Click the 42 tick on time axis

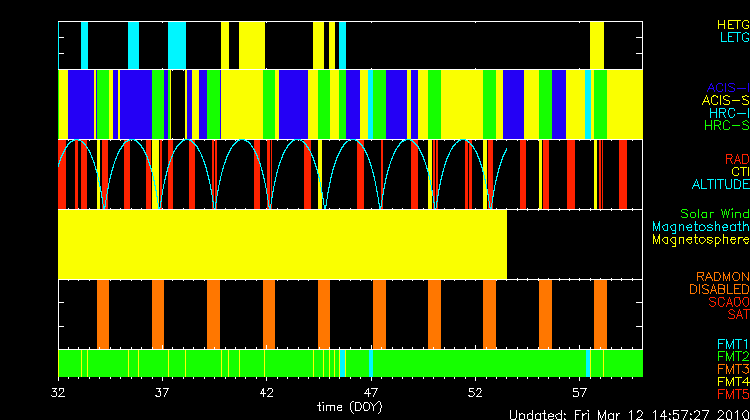(x=266, y=392)
